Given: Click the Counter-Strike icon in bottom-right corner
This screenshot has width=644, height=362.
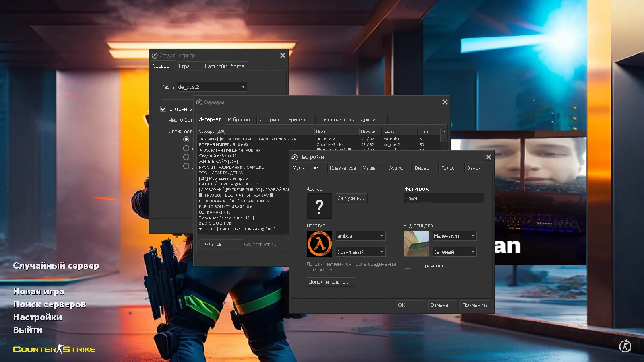Looking at the screenshot, I should click(625, 346).
